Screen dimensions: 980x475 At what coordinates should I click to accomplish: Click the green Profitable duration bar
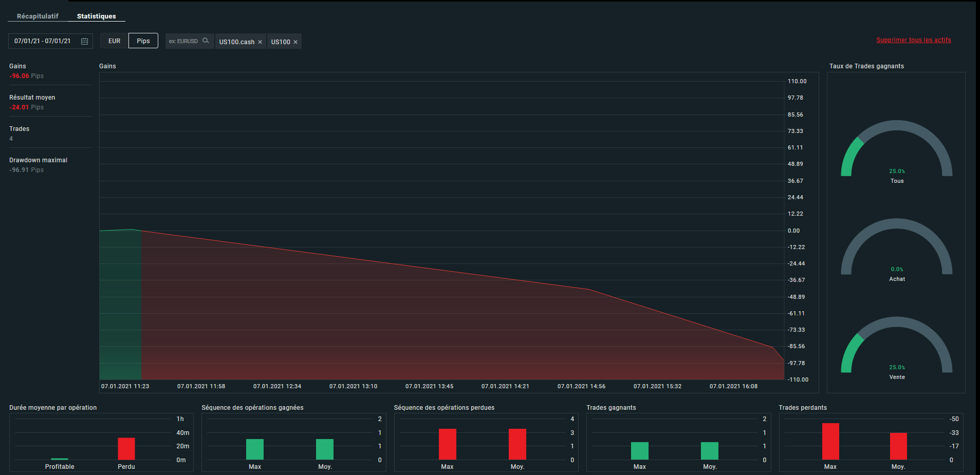60,459
